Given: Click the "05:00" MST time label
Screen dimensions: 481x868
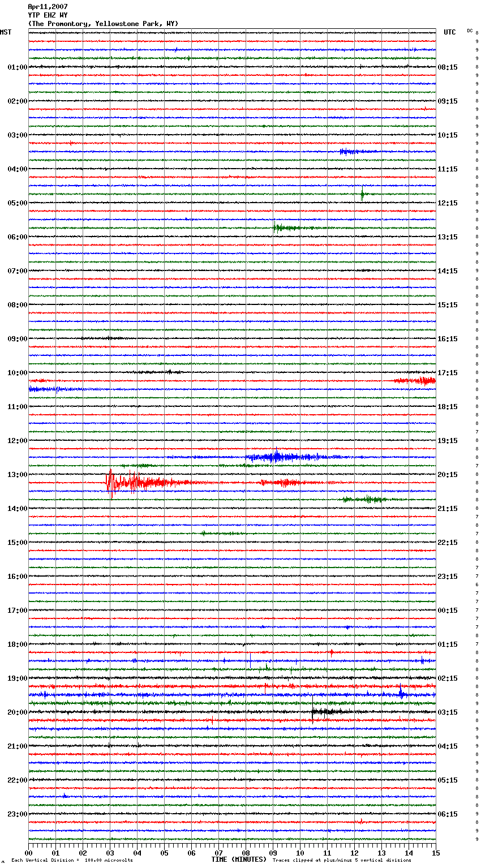Looking at the screenshot, I should pyautogui.click(x=18, y=203).
